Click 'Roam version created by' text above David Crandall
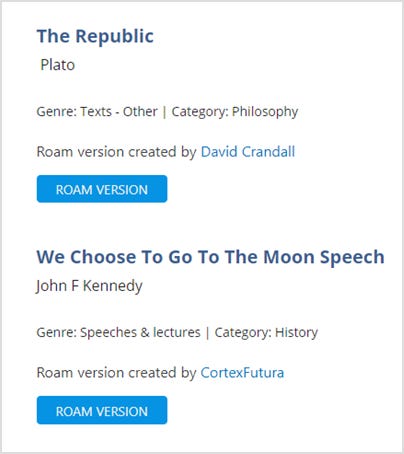 [x=116, y=152]
